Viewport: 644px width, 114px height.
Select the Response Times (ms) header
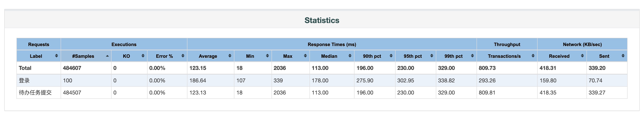(332, 44)
